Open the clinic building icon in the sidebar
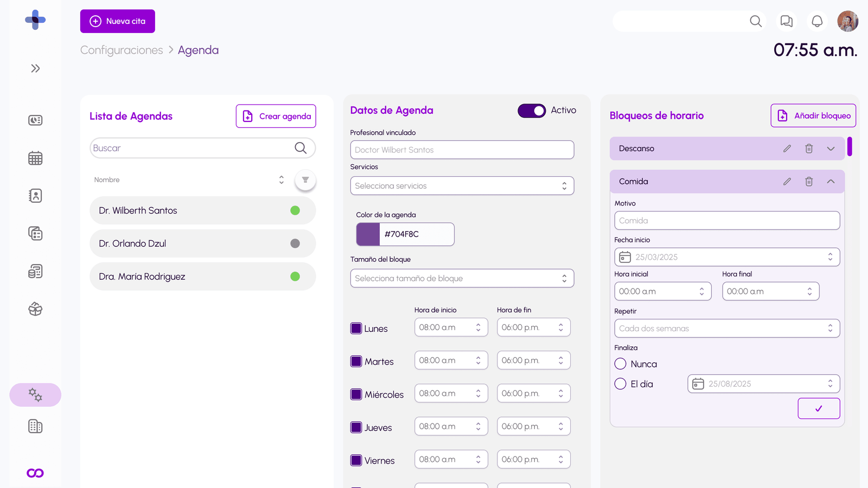 pos(35,426)
